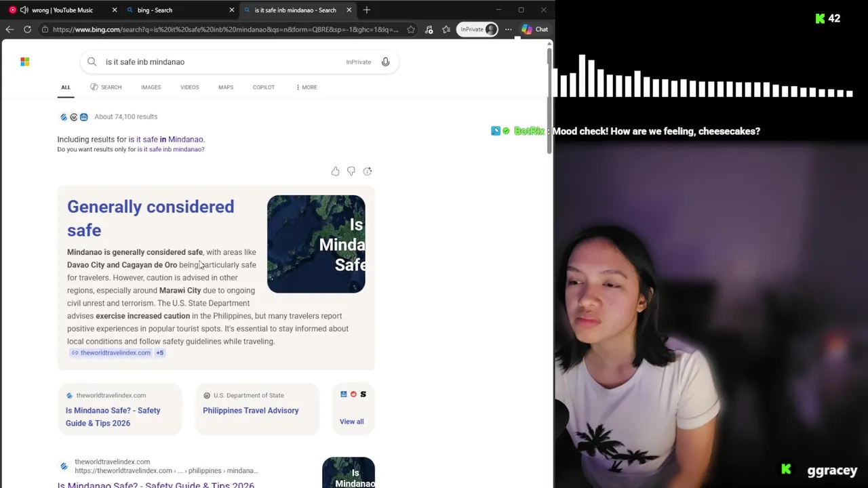
Task: Click the Kick viewer count 42
Action: point(834,19)
